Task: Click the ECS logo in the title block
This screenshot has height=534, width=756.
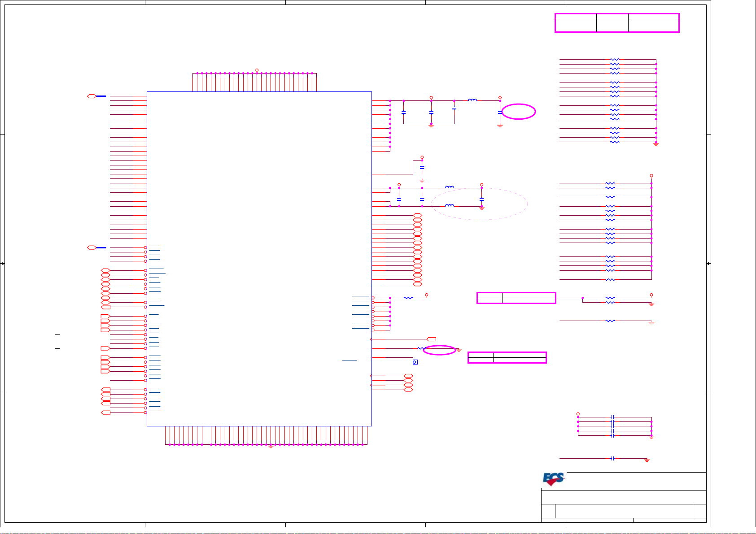Action: [554, 479]
